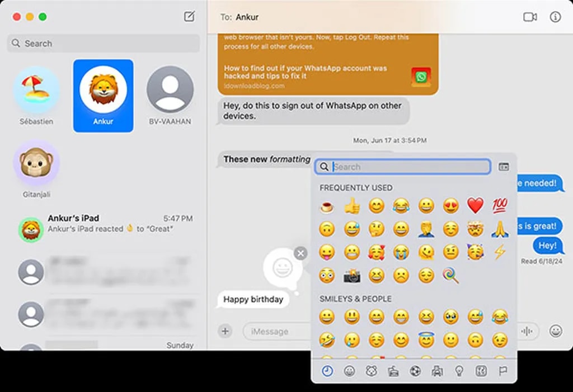Open the conversation info details button
This screenshot has height=392, width=573.
tap(555, 17)
